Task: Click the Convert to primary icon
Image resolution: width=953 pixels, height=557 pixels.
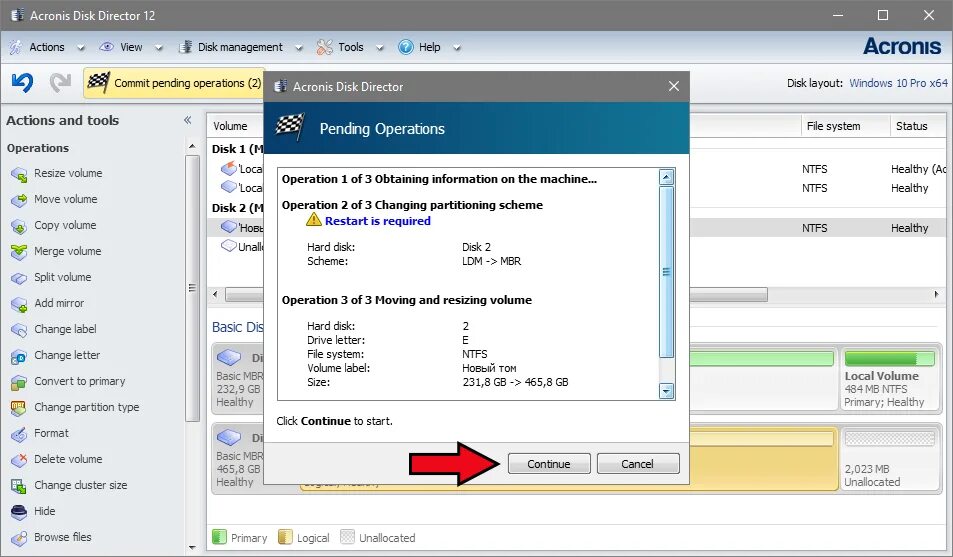Action: [x=19, y=382]
